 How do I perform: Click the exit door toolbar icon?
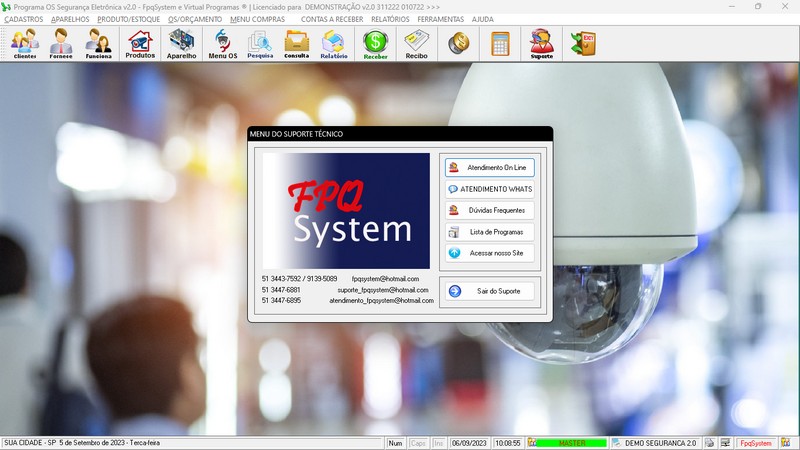[x=583, y=43]
